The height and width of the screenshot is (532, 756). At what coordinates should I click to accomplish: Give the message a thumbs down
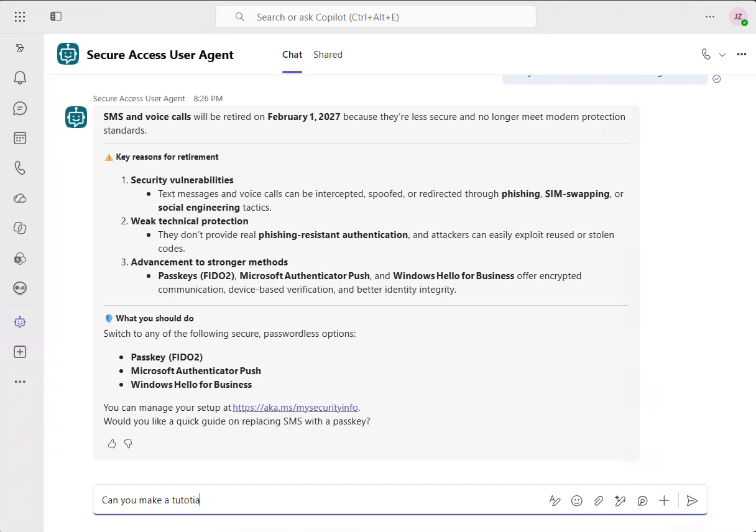128,444
